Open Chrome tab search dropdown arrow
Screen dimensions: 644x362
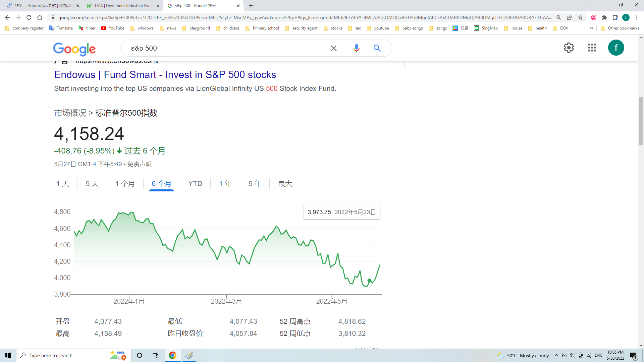coord(590,5)
